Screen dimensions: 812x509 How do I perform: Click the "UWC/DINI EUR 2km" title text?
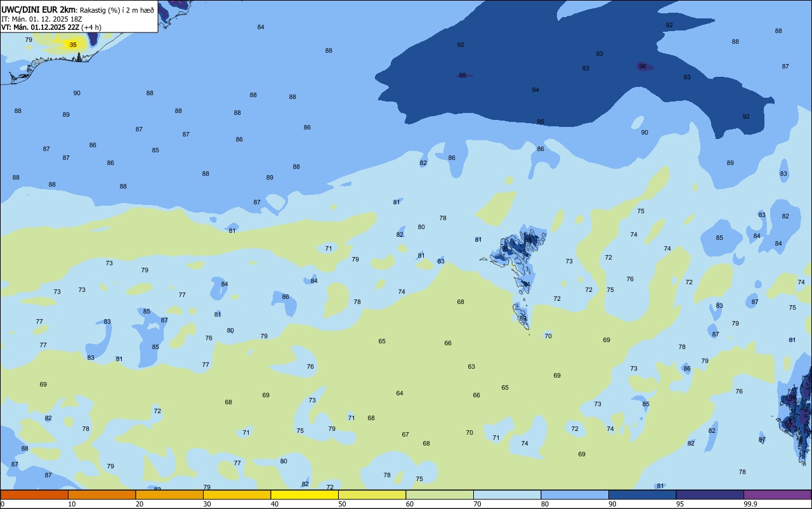coord(38,9)
